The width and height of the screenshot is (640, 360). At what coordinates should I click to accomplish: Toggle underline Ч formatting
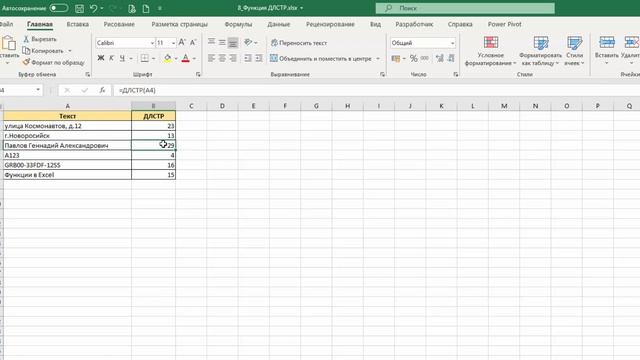pos(122,58)
